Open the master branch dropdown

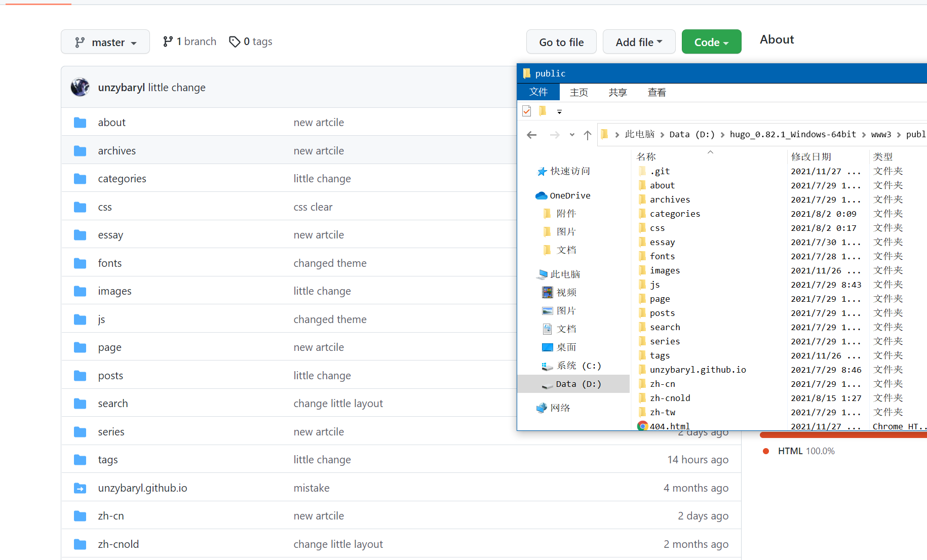click(x=105, y=42)
